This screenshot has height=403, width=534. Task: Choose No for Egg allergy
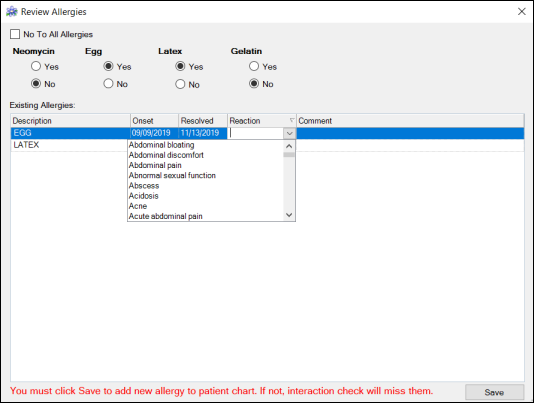coord(108,83)
